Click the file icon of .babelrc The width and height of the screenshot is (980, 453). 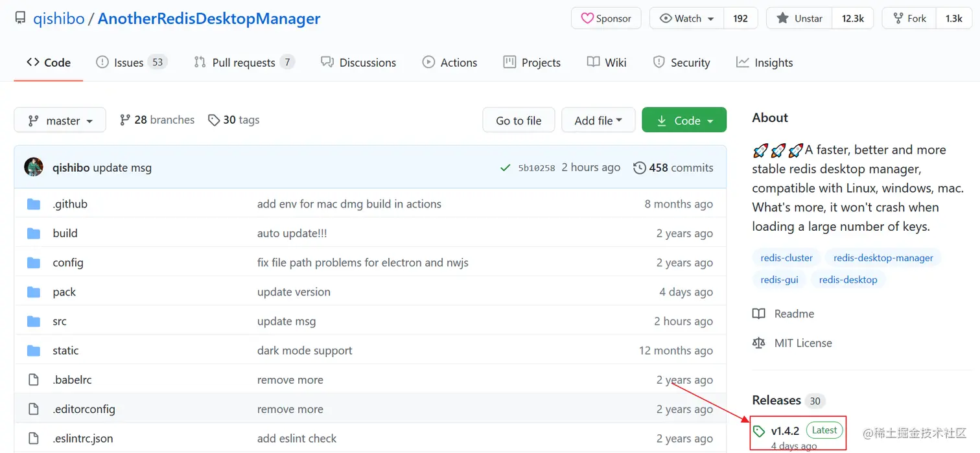34,380
